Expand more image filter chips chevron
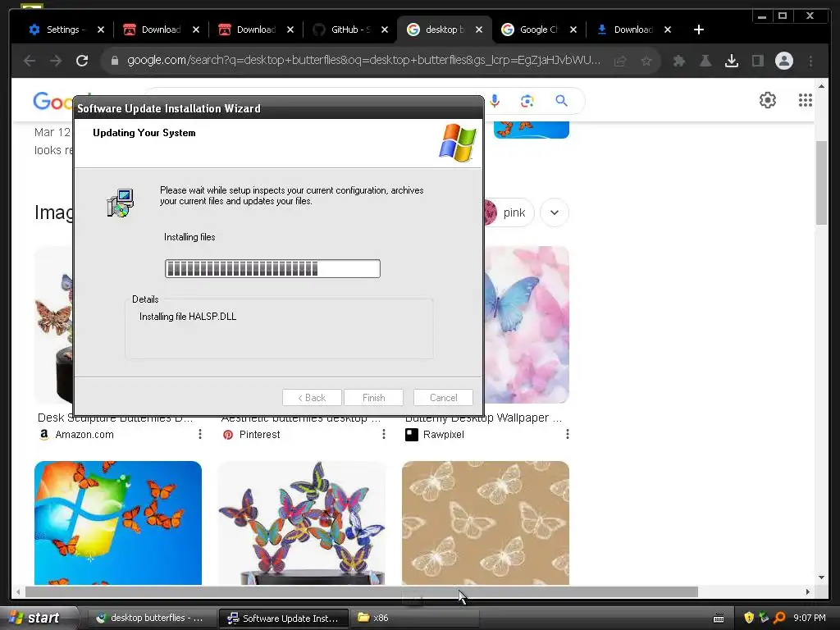The width and height of the screenshot is (840, 630). tap(555, 212)
